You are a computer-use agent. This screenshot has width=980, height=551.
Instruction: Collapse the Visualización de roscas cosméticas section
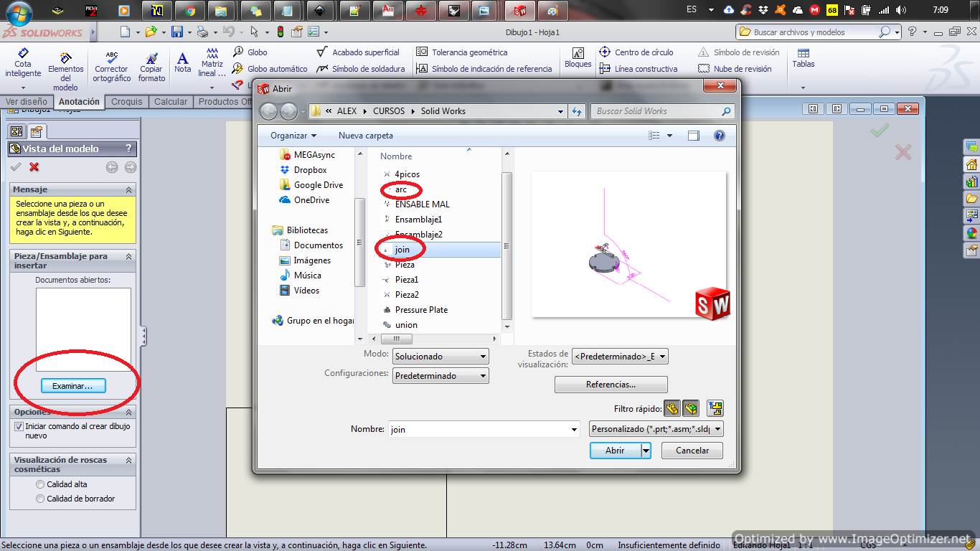click(129, 460)
